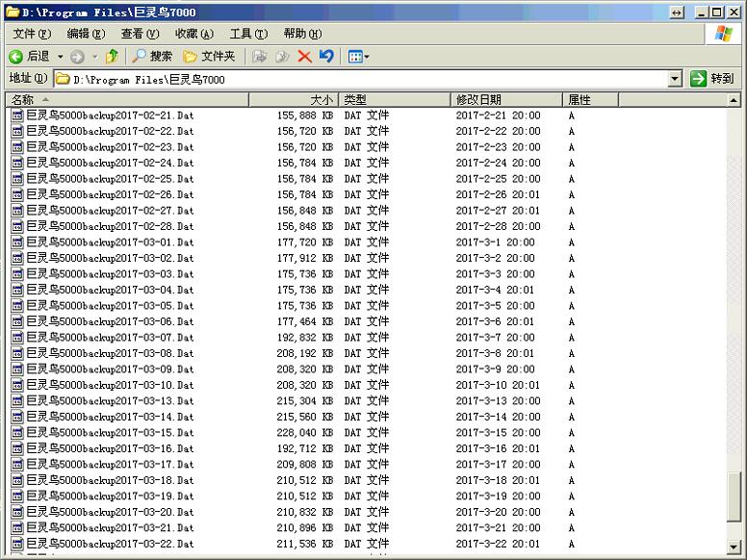The width and height of the screenshot is (747, 560).
Task: Expand the address bar dropdown arrow
Action: click(x=674, y=79)
